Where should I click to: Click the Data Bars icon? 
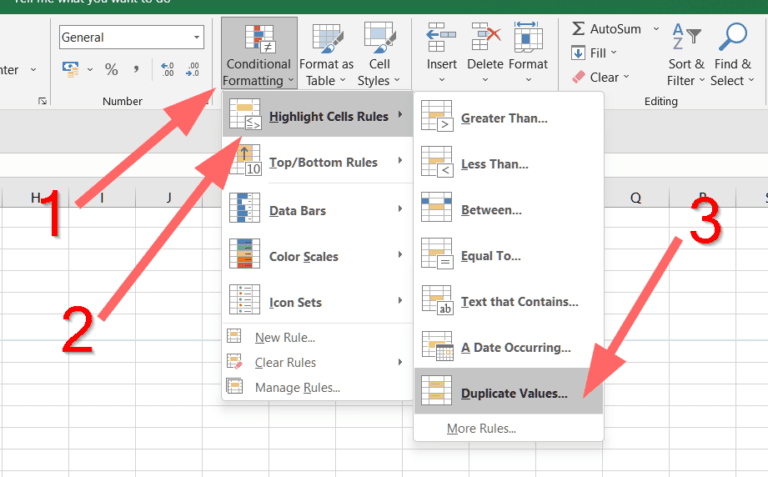point(244,208)
